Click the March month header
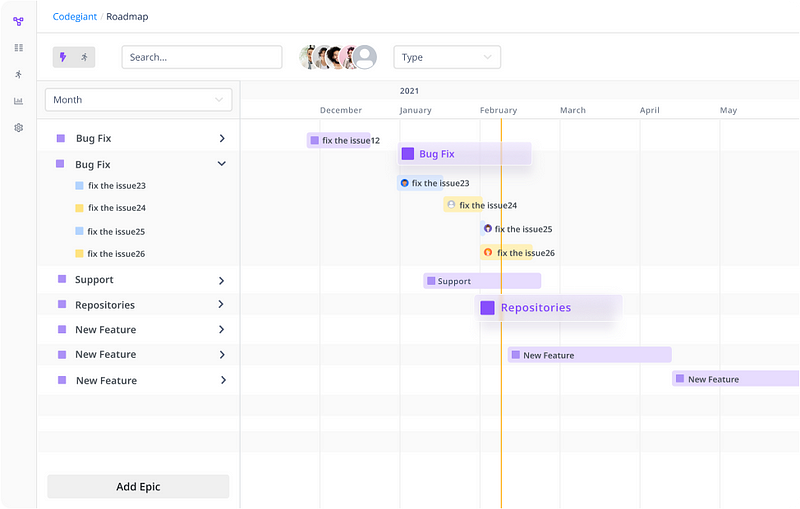800x509 pixels. pos(573,110)
